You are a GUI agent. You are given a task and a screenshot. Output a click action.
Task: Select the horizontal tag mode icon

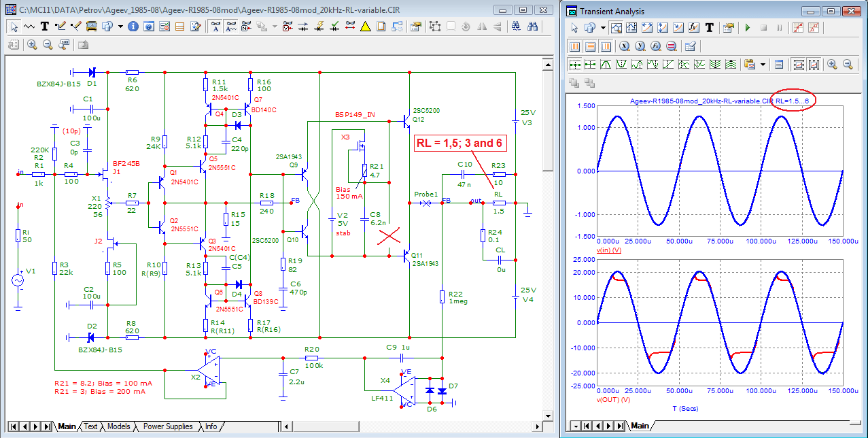647,28
